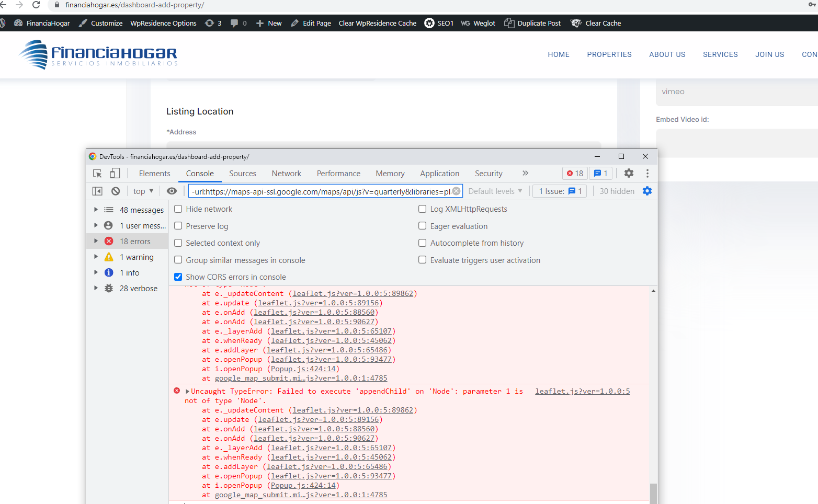
Task: Expand the 28 verbose group
Action: coord(96,288)
